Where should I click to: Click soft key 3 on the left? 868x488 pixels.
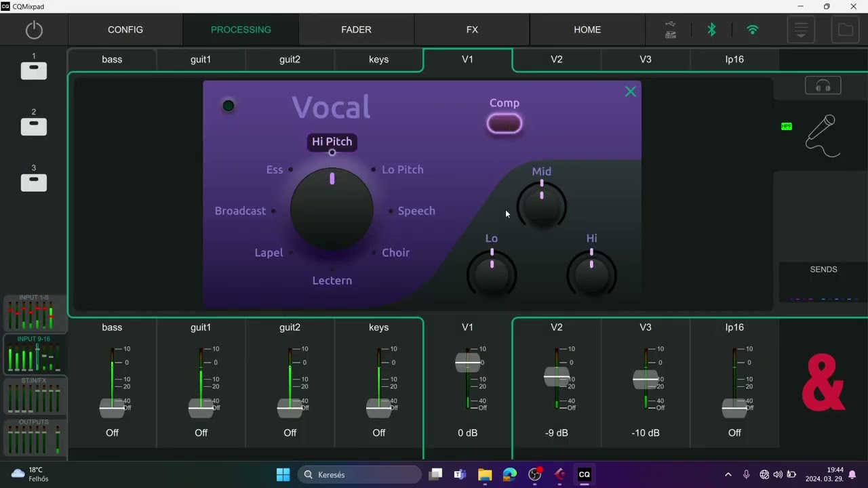pos(34,182)
